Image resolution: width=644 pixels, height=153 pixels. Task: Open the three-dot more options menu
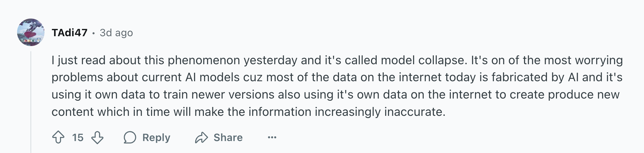pyautogui.click(x=272, y=137)
